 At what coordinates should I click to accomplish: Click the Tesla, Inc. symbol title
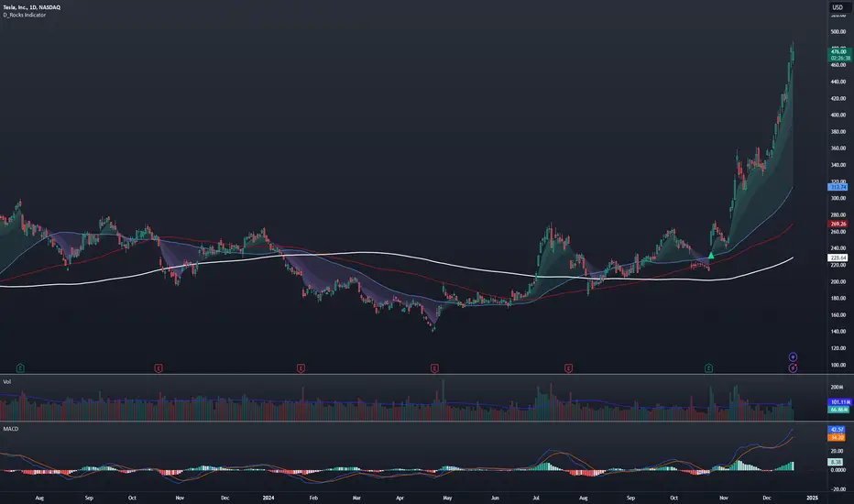pyautogui.click(x=31, y=7)
